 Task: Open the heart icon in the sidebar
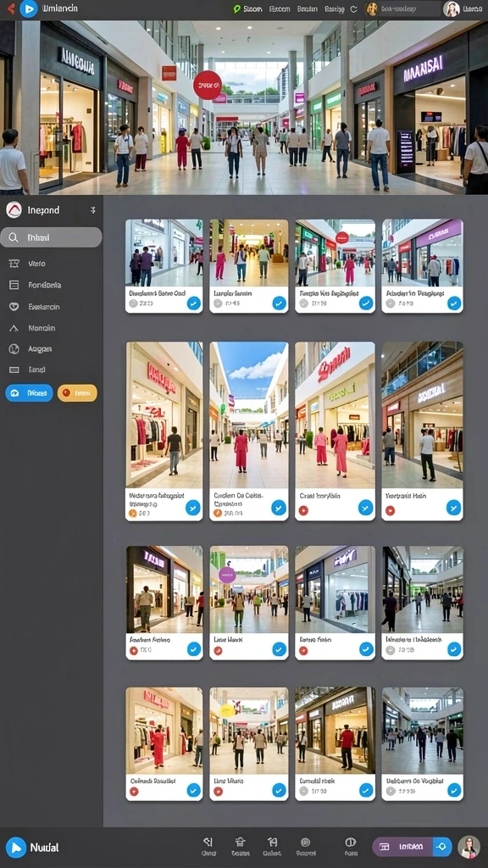coord(14,306)
